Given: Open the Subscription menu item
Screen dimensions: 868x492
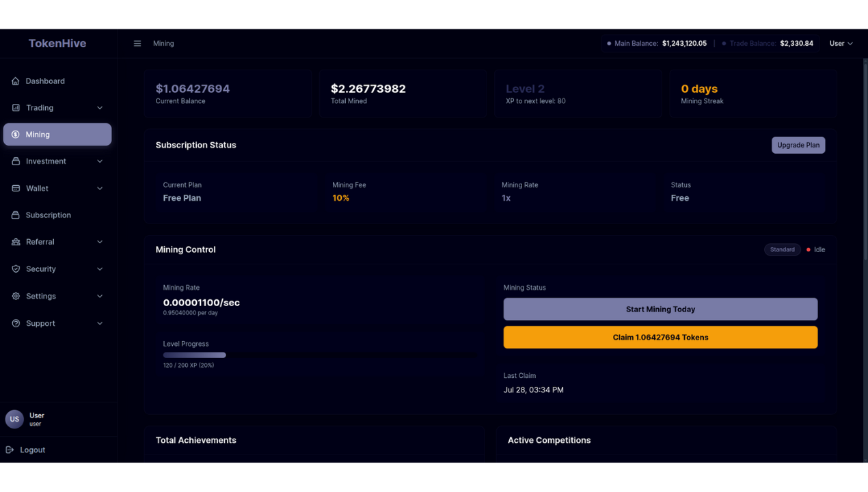Looking at the screenshot, I should point(57,215).
